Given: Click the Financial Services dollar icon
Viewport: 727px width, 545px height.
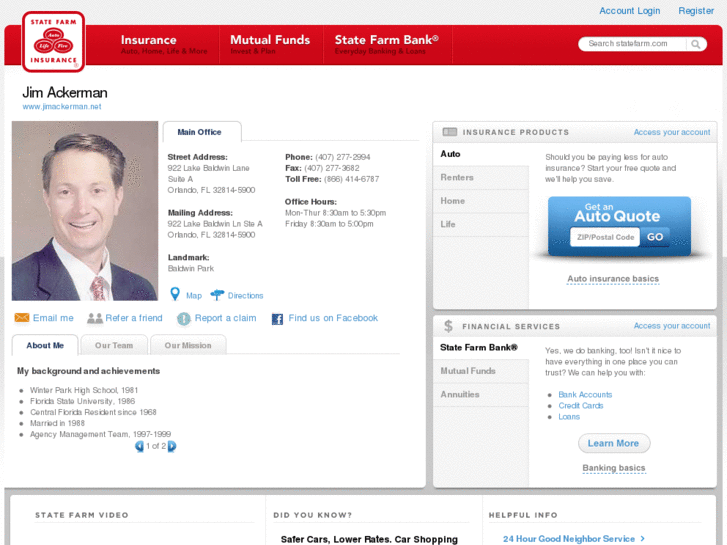Looking at the screenshot, I should pos(448,326).
